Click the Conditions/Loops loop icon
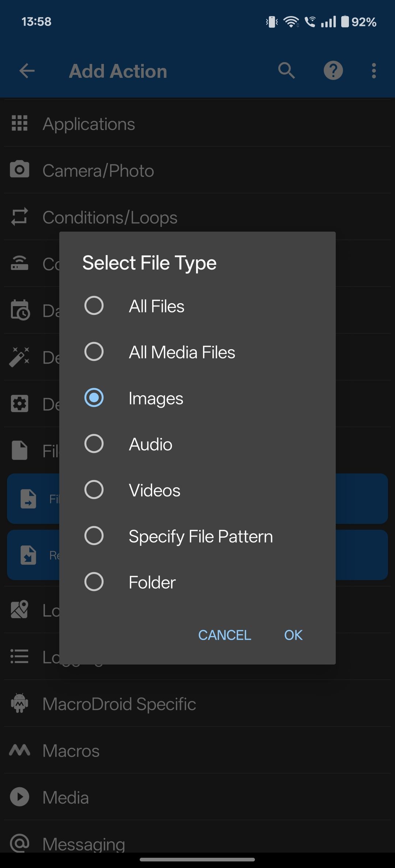Screen dimensions: 395x868 click(20, 217)
